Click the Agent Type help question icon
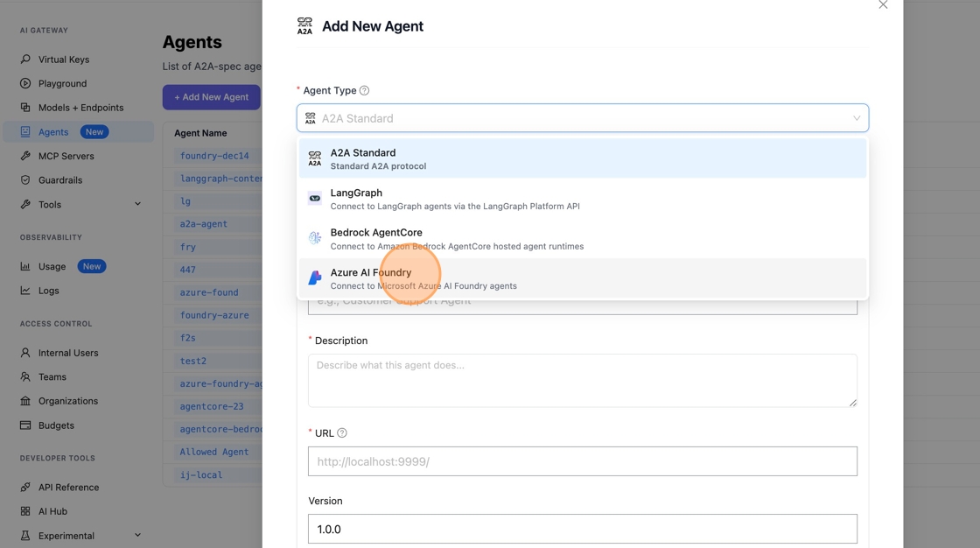The height and width of the screenshot is (548, 980). pyautogui.click(x=364, y=90)
